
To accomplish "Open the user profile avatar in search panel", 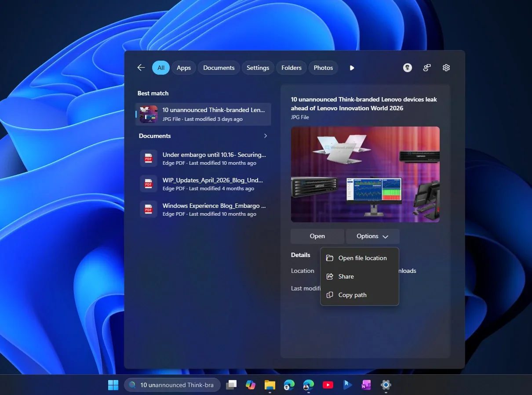I will point(408,68).
